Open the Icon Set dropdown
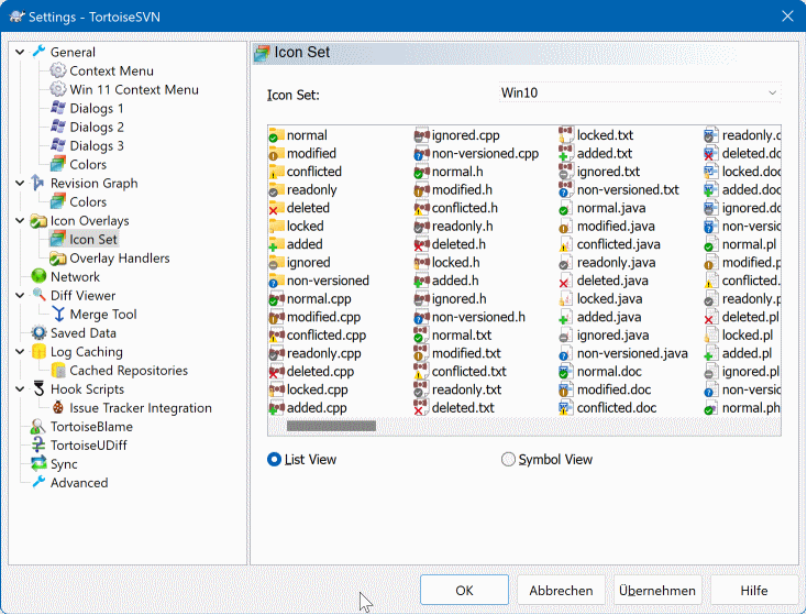The height and width of the screenshot is (614, 806). 640,93
